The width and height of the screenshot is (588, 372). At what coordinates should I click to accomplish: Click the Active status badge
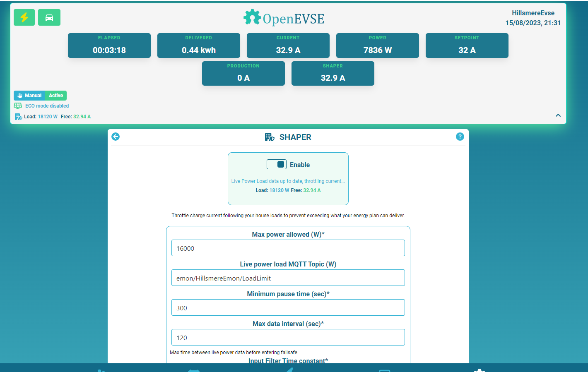coord(56,96)
